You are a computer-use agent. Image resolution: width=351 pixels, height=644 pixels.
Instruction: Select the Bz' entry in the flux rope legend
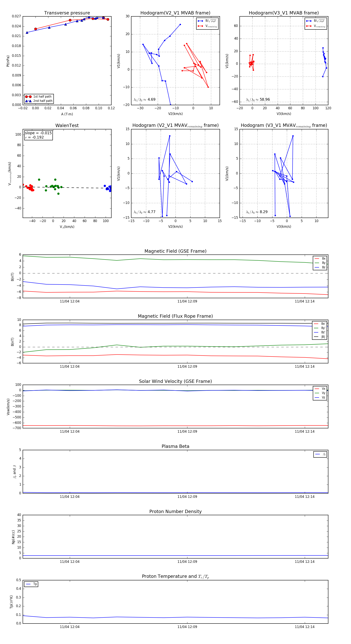coord(320,333)
